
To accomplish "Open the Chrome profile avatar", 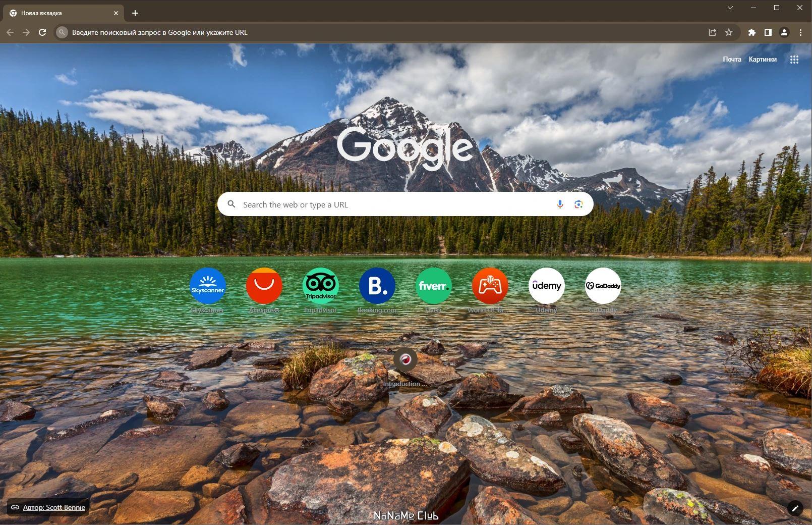I will [784, 32].
